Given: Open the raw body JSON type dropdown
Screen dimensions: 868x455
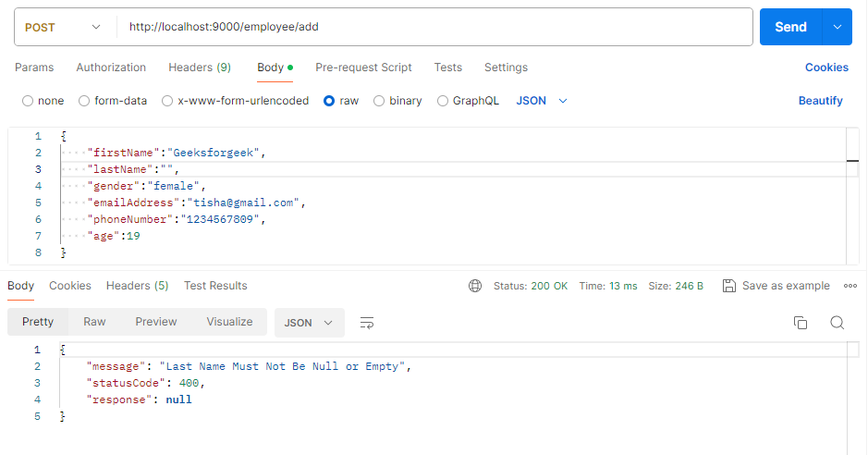Looking at the screenshot, I should (542, 101).
